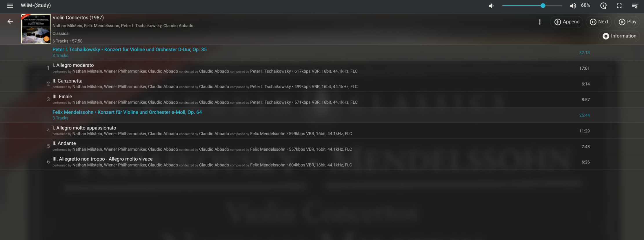Enter fullscreen mode
644x240 pixels.
619,6
